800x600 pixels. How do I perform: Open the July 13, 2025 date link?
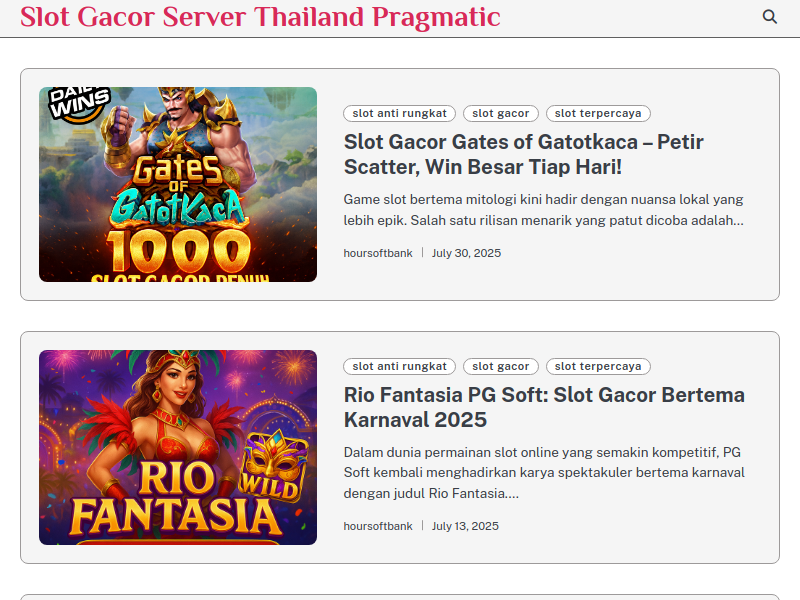pyautogui.click(x=465, y=526)
